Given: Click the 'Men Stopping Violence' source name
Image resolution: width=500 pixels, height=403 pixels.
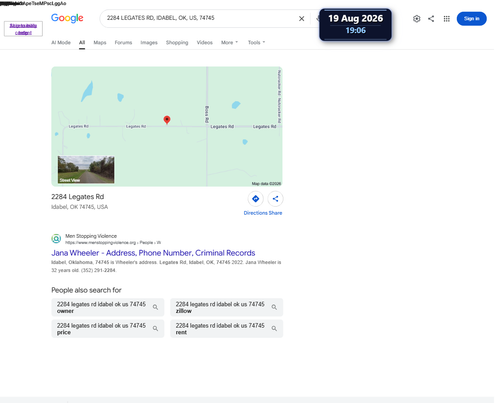Looking at the screenshot, I should [x=91, y=236].
